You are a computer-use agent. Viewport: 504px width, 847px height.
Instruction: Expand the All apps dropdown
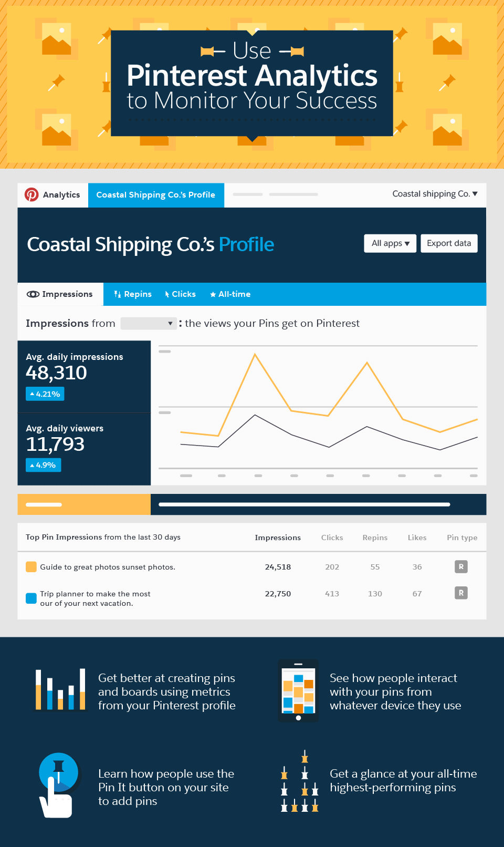click(390, 243)
